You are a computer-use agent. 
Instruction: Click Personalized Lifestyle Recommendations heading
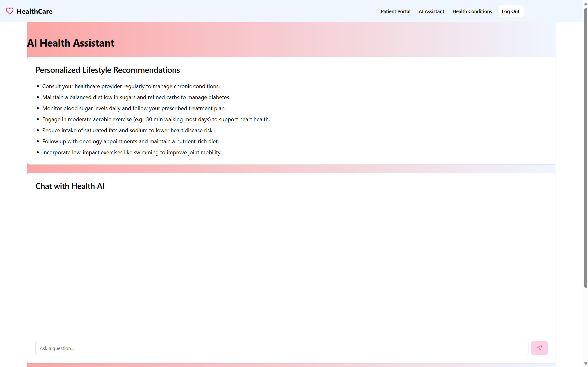pos(108,70)
